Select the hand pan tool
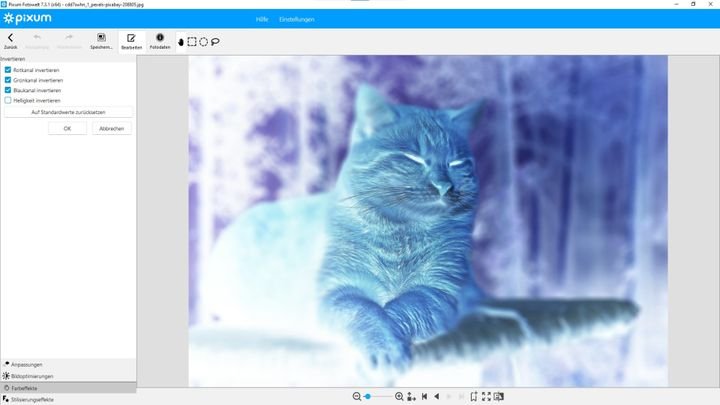 tap(181, 42)
